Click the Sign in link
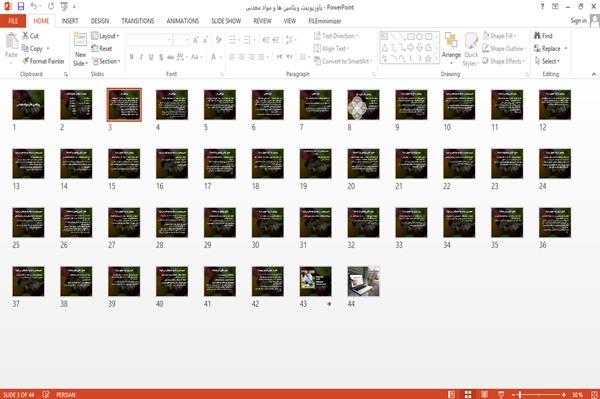 coord(578,21)
